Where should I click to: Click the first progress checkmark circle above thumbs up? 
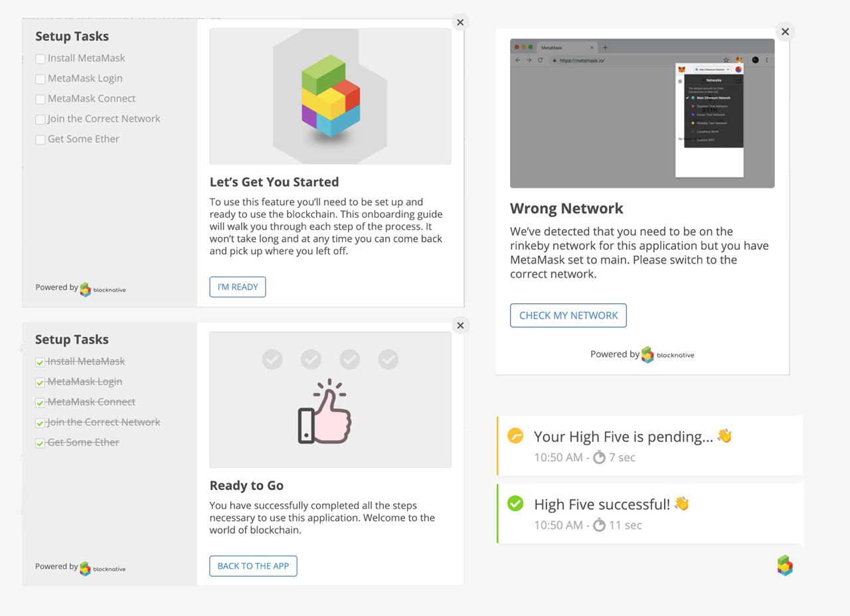point(272,360)
